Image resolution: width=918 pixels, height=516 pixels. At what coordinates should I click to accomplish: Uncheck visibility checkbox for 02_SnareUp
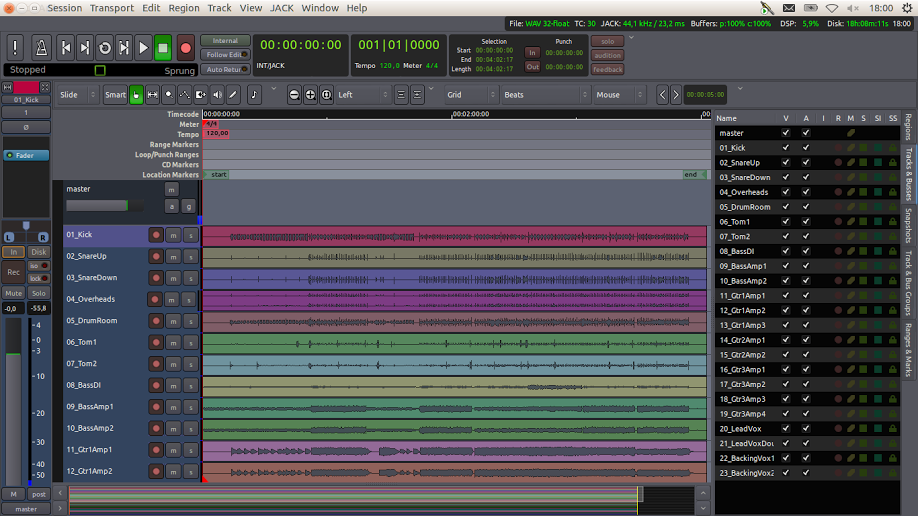786,163
